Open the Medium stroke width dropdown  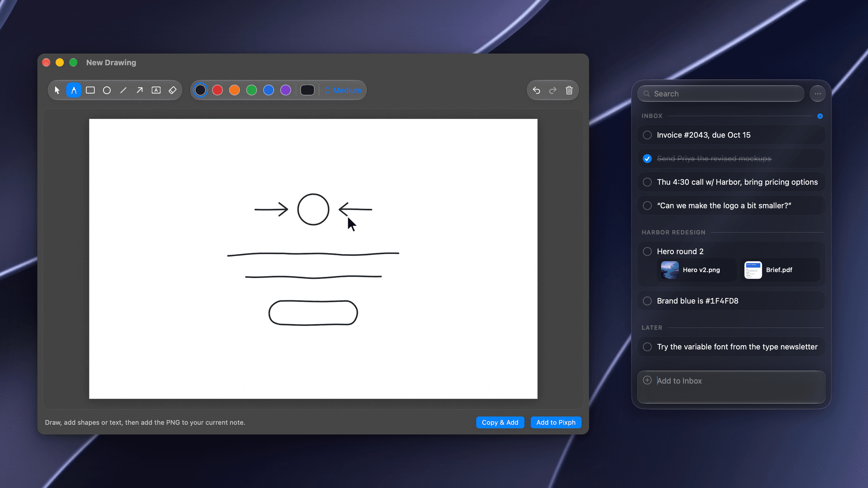pos(343,90)
